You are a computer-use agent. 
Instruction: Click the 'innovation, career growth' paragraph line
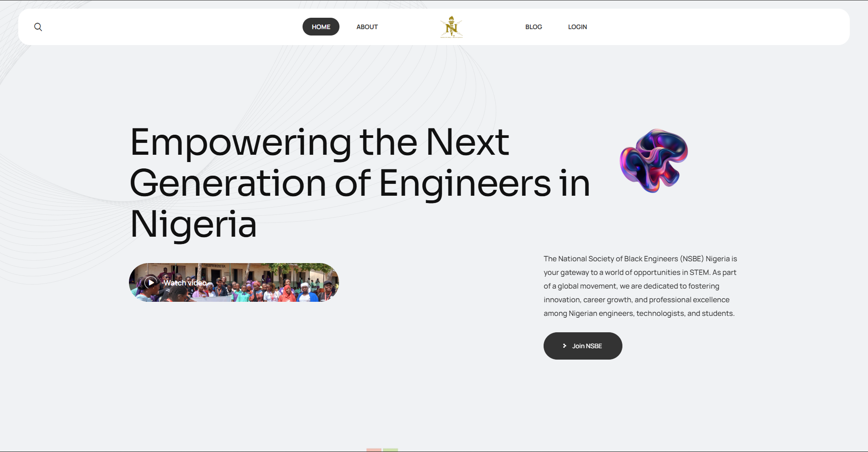(636, 300)
